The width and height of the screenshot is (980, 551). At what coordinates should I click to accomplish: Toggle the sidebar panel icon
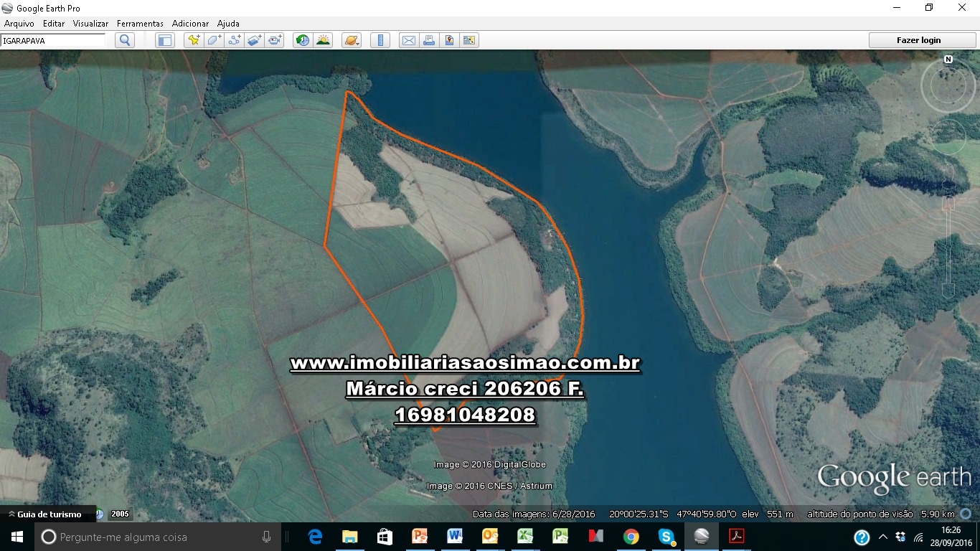tap(165, 40)
